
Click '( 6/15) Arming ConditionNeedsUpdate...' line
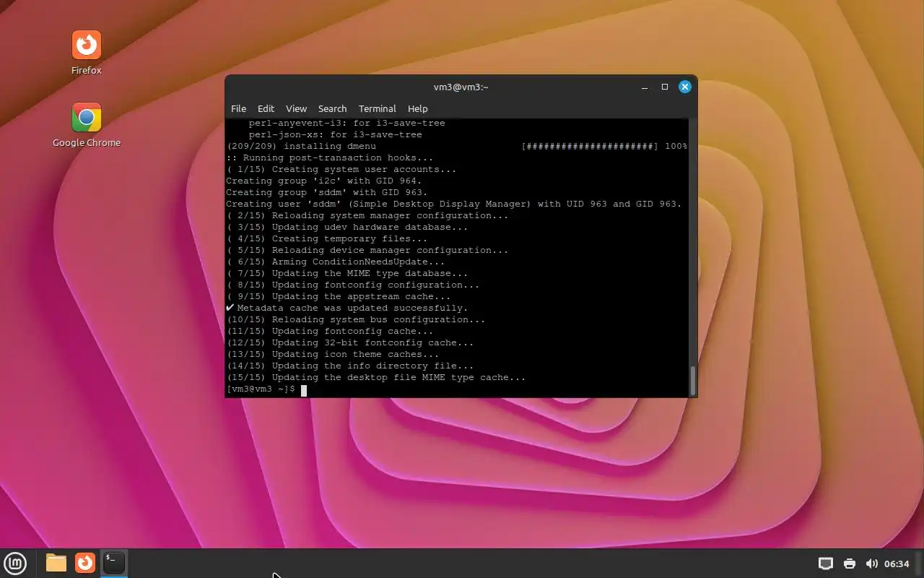pyautogui.click(x=336, y=262)
